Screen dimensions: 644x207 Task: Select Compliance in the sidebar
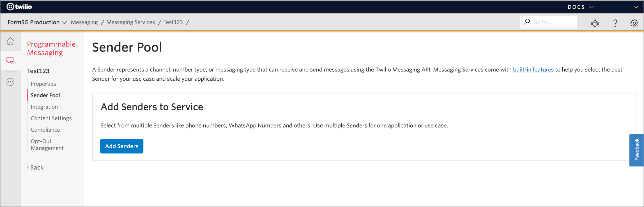pyautogui.click(x=45, y=130)
